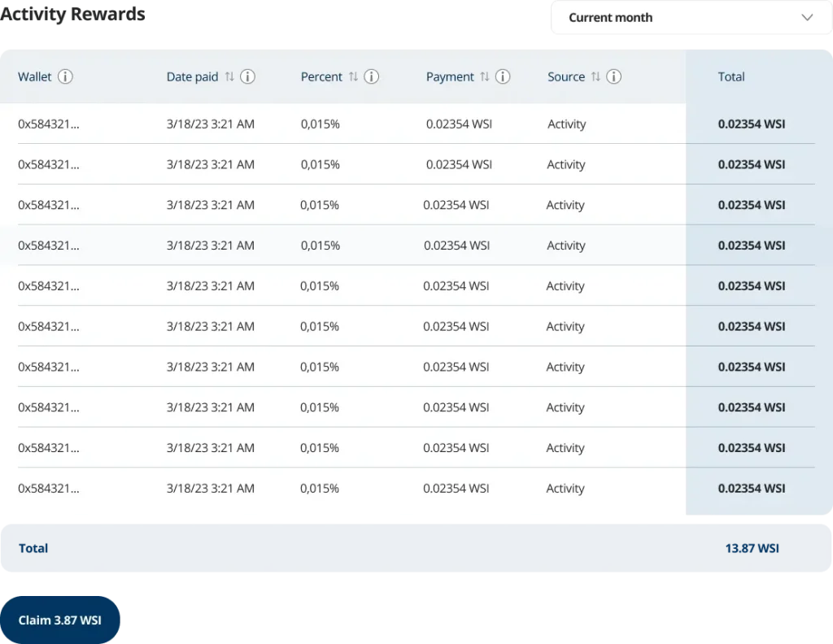Select the Payment header label
The image size is (833, 644).
[x=450, y=76]
